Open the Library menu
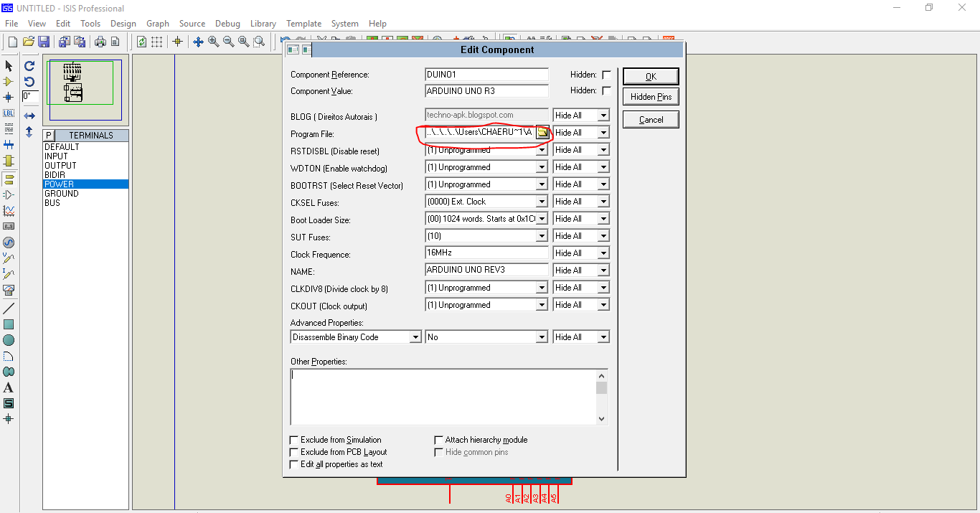980x513 pixels. (x=263, y=24)
